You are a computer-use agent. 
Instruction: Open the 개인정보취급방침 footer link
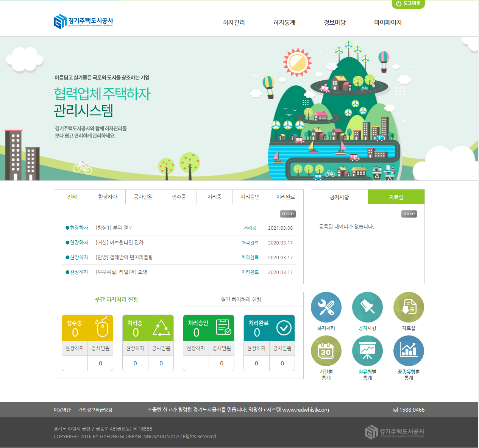pos(95,410)
